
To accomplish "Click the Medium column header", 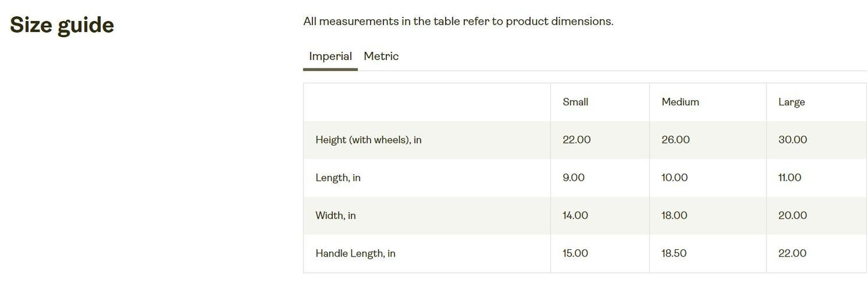I will click(680, 102).
